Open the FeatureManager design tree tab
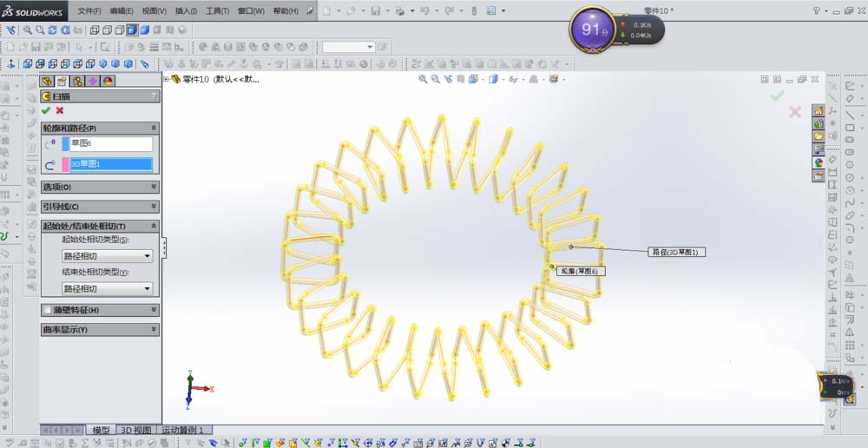 pyautogui.click(x=47, y=81)
